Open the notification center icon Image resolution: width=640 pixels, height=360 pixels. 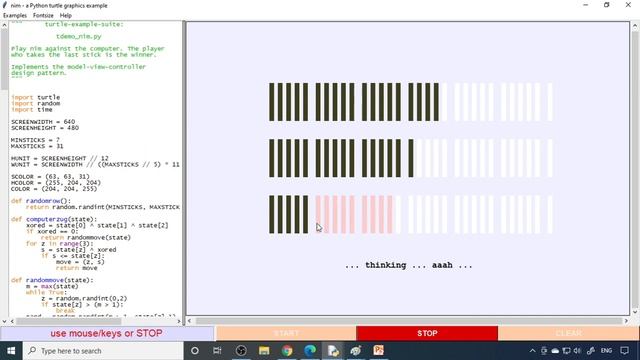[x=624, y=351]
